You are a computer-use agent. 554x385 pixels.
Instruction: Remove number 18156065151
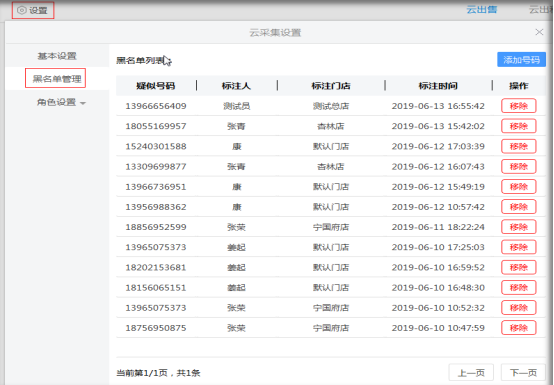pyautogui.click(x=518, y=287)
